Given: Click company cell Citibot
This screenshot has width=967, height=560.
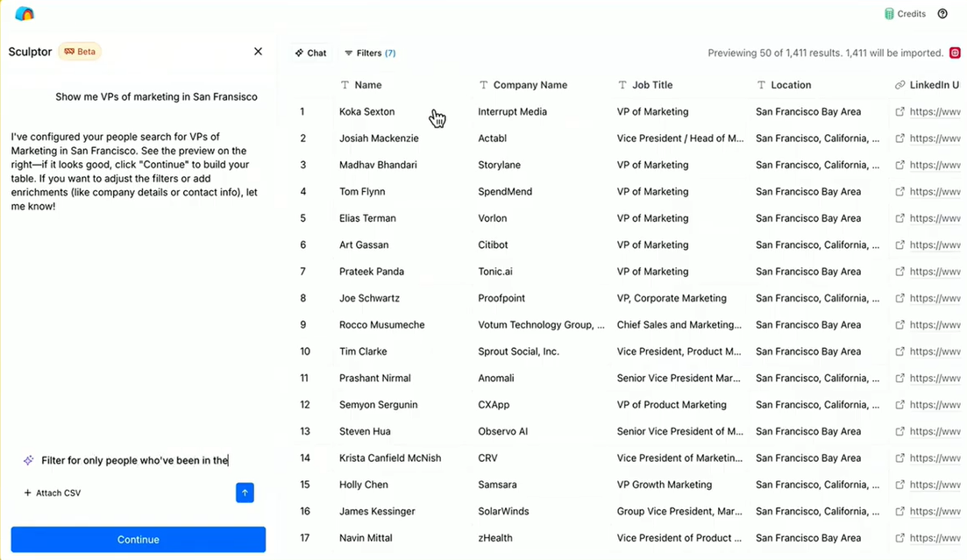Looking at the screenshot, I should click(493, 245).
